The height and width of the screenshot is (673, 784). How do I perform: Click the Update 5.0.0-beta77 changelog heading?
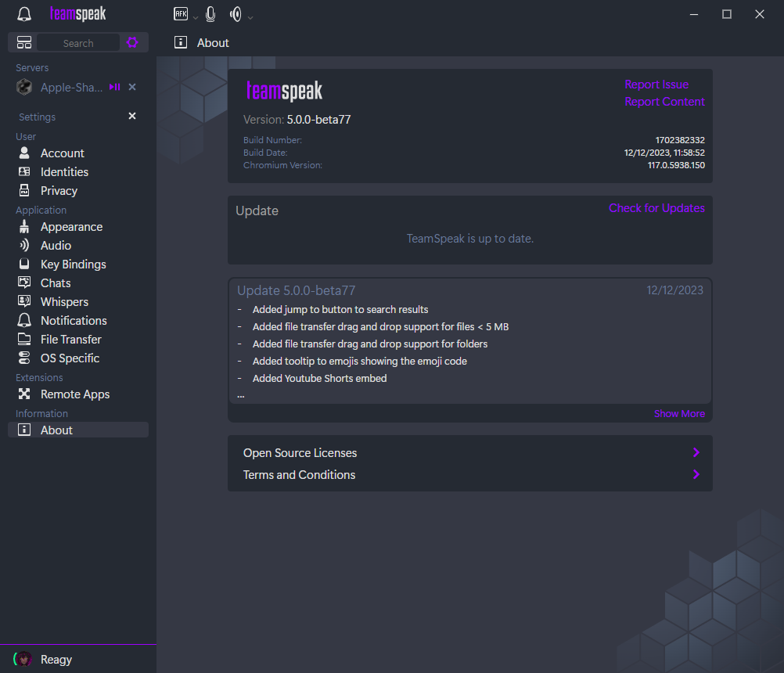point(296,290)
